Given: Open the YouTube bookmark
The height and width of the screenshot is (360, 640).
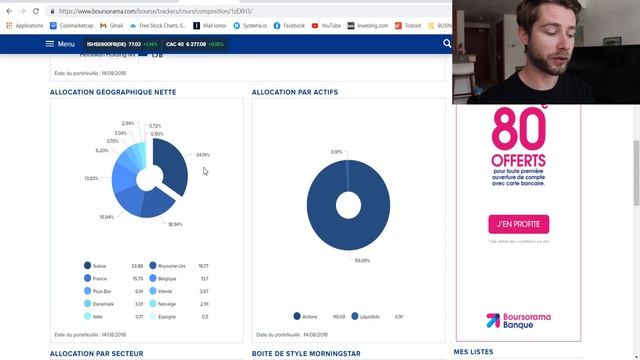Looking at the screenshot, I should [x=326, y=25].
